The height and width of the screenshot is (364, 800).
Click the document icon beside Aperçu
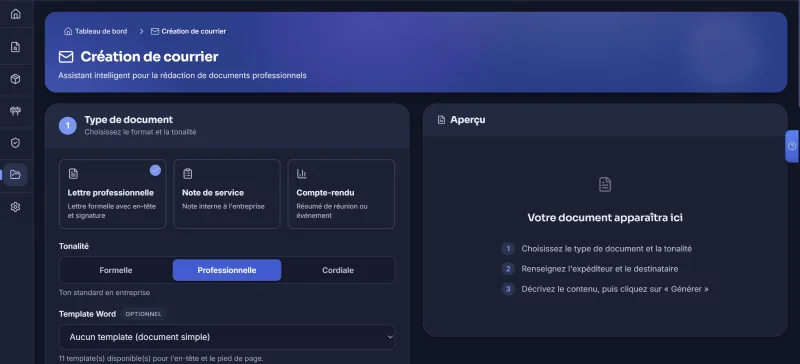click(x=441, y=120)
